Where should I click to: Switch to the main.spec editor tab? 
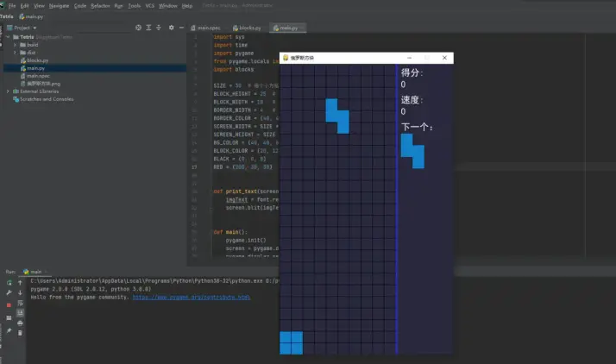(x=206, y=28)
